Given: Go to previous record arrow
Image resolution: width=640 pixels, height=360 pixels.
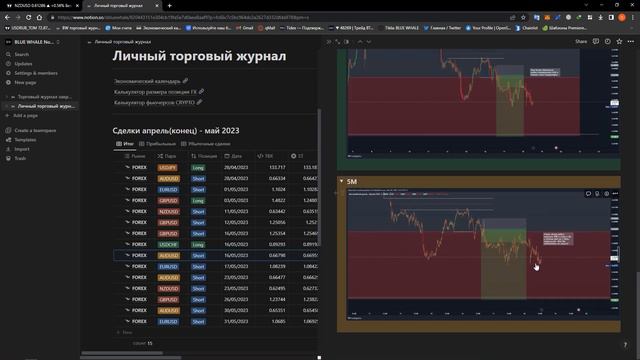Looking at the screenshot, I should 360,42.
